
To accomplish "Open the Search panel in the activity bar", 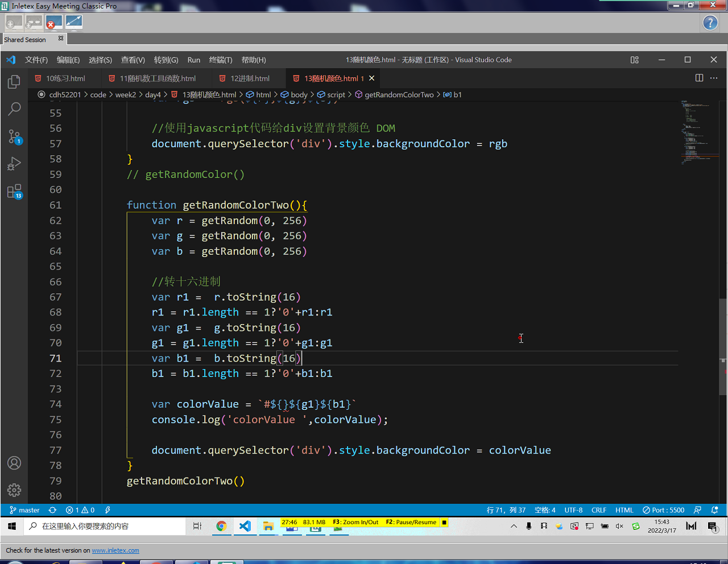I will [14, 109].
